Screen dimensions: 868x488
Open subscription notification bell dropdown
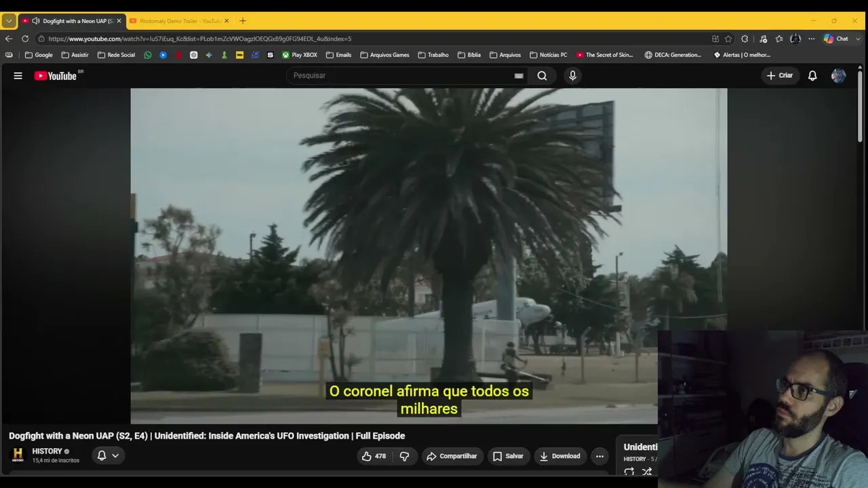click(x=108, y=455)
